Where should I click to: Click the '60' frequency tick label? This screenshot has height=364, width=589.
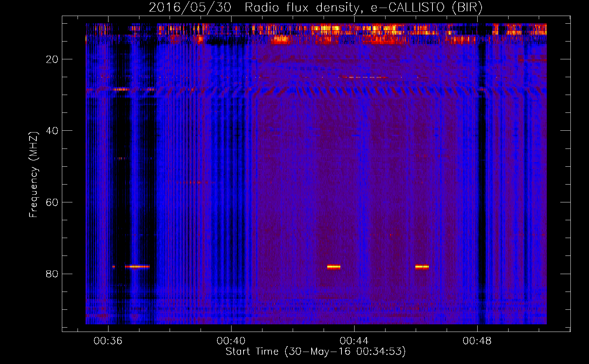52,202
